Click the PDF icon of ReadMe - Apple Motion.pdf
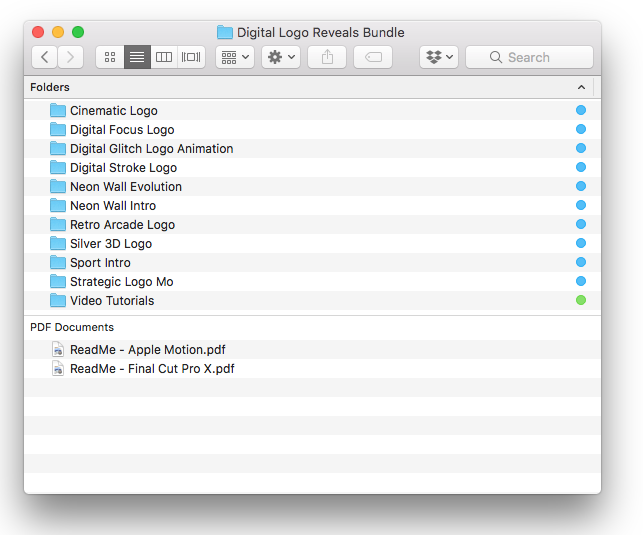The width and height of the screenshot is (643, 535). click(x=58, y=349)
